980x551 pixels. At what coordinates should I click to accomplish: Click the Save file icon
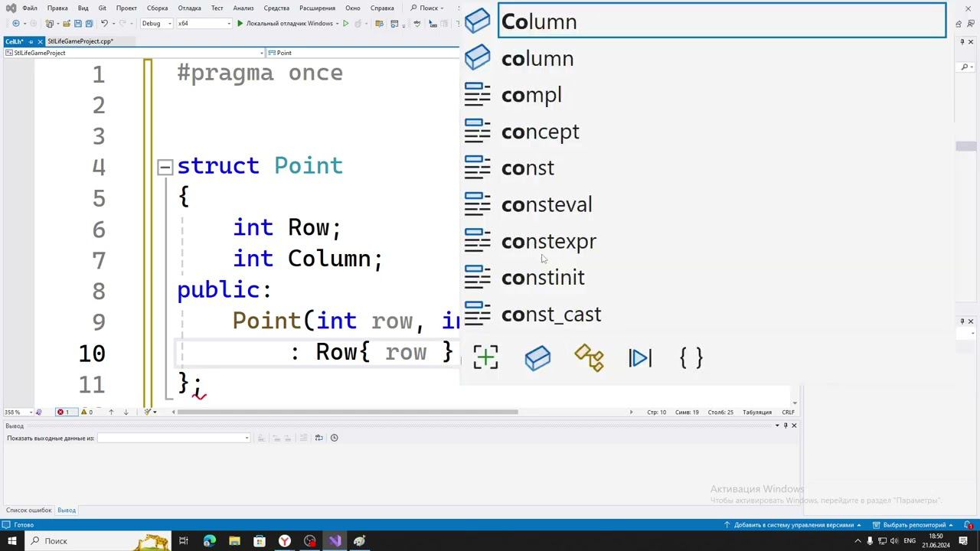[x=77, y=24]
